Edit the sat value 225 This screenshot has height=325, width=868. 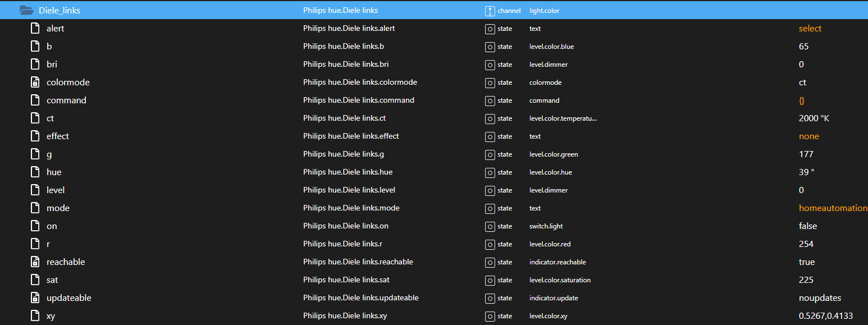tap(806, 280)
